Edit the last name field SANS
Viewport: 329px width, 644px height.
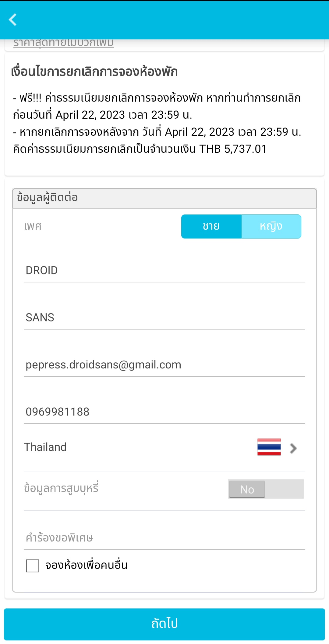164,318
